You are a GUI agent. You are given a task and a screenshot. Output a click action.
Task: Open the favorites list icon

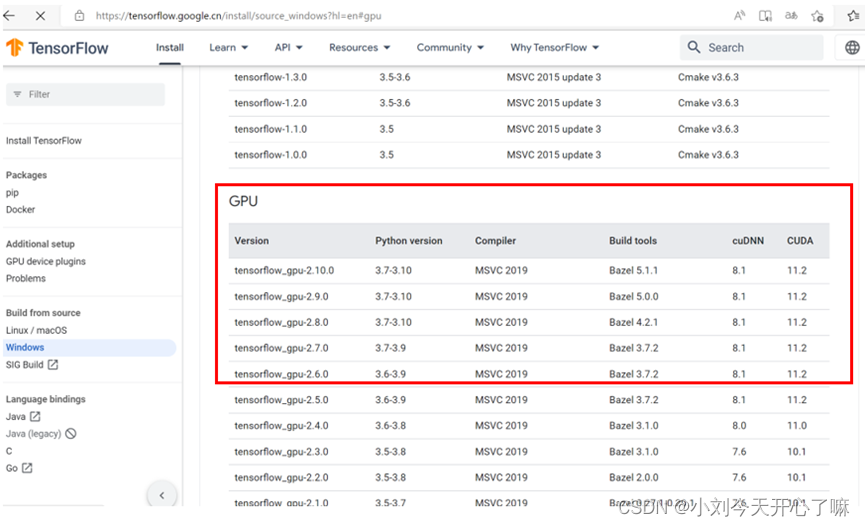tap(853, 15)
